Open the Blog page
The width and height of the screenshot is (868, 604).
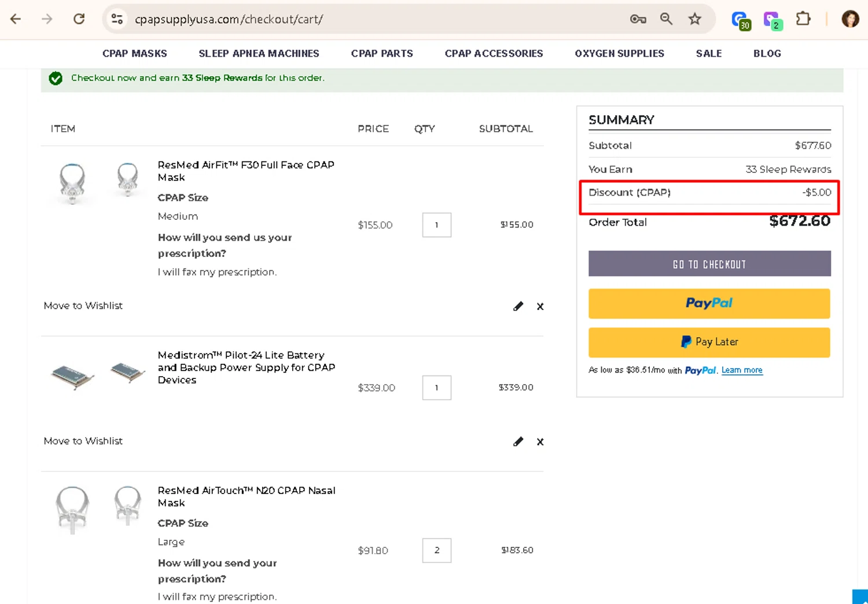767,53
